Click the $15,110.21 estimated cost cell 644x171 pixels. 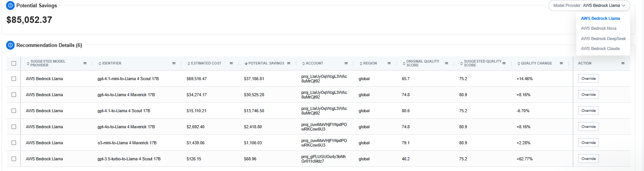[197, 111]
